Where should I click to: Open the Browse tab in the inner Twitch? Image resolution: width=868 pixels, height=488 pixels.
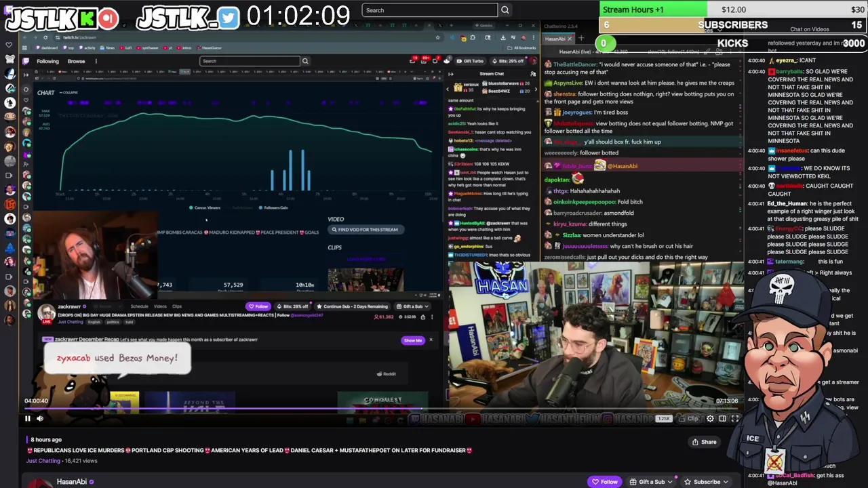click(76, 61)
